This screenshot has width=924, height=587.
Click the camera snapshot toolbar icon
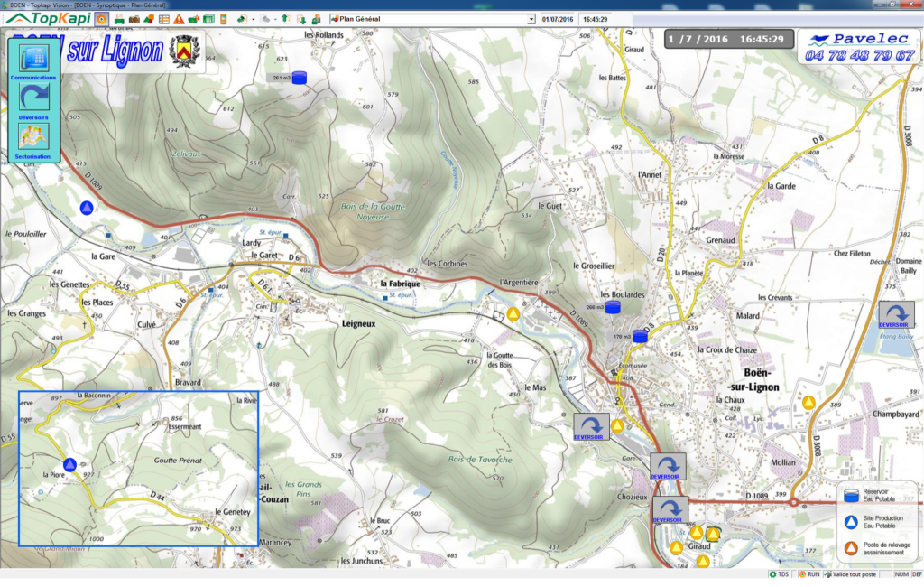(134, 20)
